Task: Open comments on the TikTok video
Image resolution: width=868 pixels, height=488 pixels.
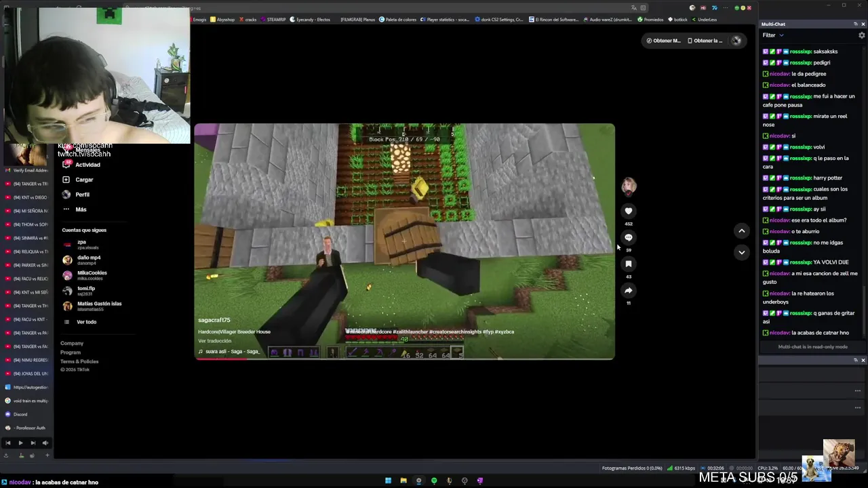Action: point(629,237)
